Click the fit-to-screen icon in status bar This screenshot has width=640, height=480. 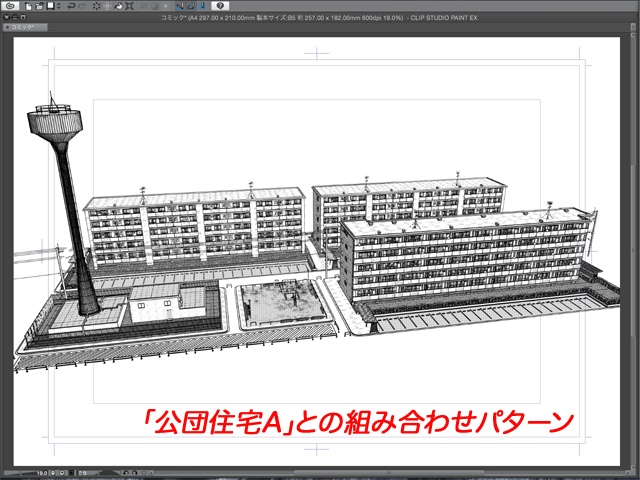coord(71,473)
